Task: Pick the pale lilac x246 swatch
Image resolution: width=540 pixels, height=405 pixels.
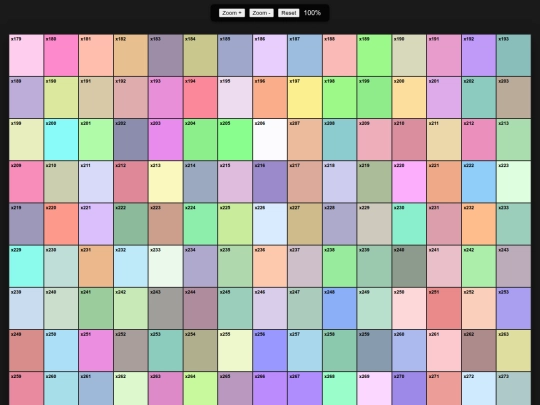Action: (270, 308)
